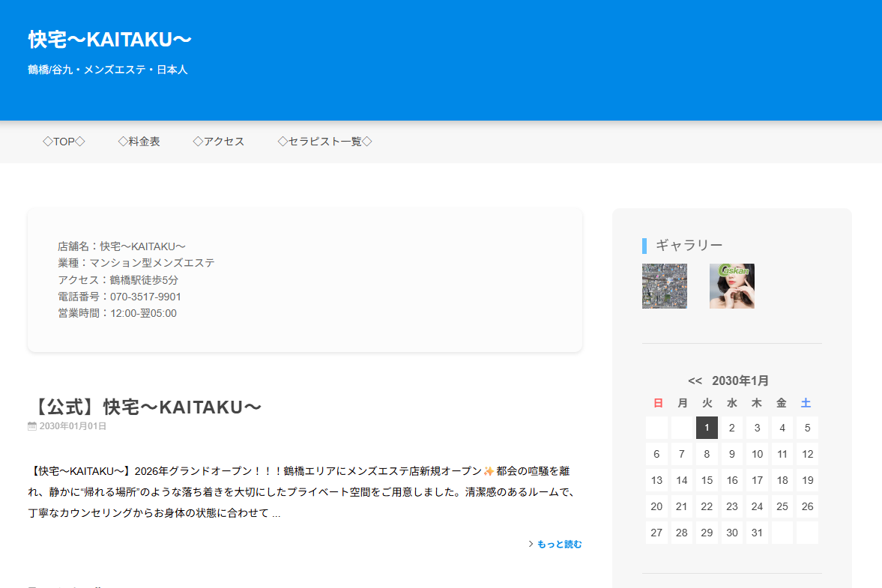882x588 pixels.
Task: Go to the ◇TOP◇ menu item
Action: tap(64, 142)
